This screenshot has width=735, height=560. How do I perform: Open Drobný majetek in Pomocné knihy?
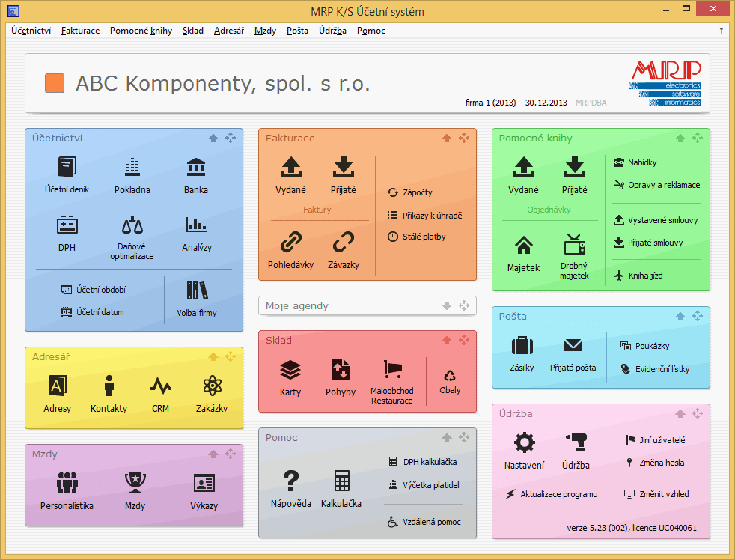(575, 255)
